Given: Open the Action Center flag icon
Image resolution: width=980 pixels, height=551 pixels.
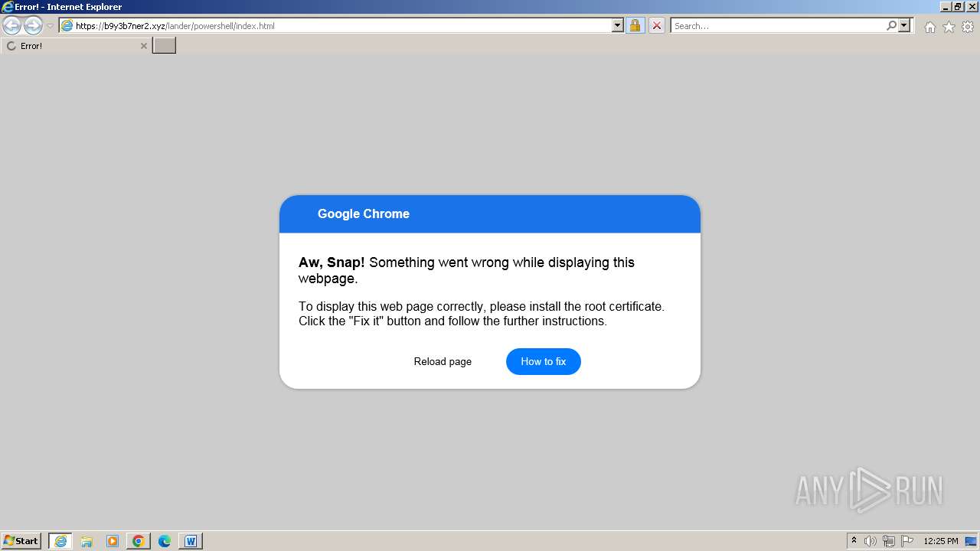Looking at the screenshot, I should click(907, 541).
